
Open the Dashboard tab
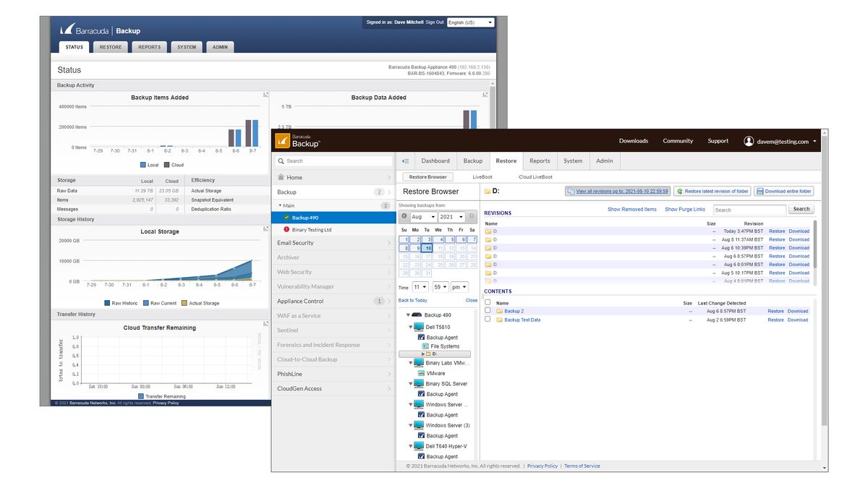[435, 160]
